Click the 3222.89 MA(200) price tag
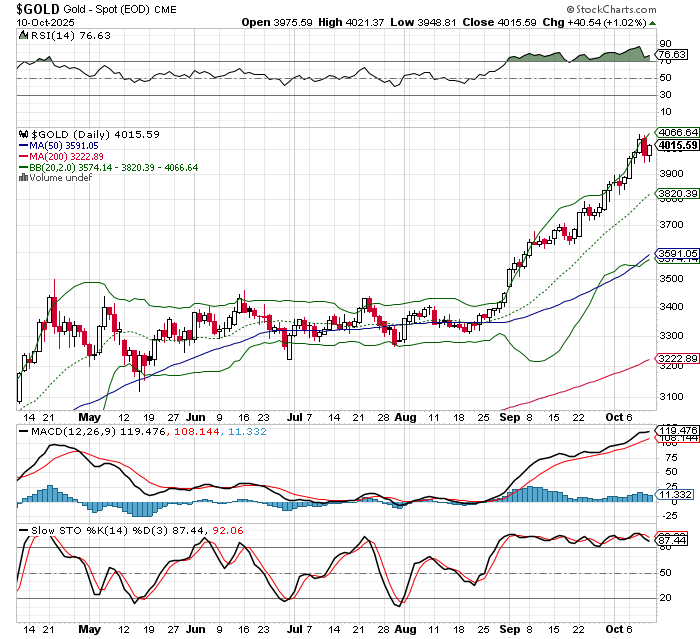This screenshot has width=700, height=639. point(676,358)
